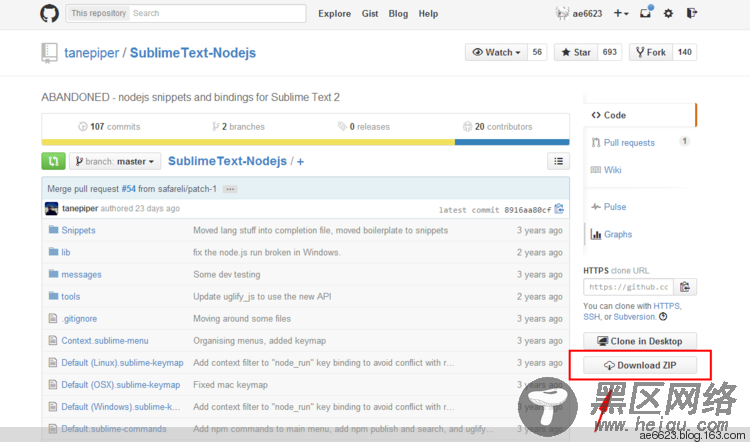Click the sign out icon
The image size is (750, 442).
coord(691,13)
